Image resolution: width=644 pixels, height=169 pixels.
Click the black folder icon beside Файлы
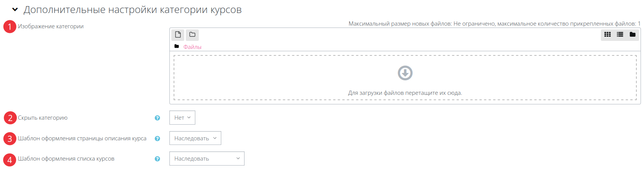[177, 46]
